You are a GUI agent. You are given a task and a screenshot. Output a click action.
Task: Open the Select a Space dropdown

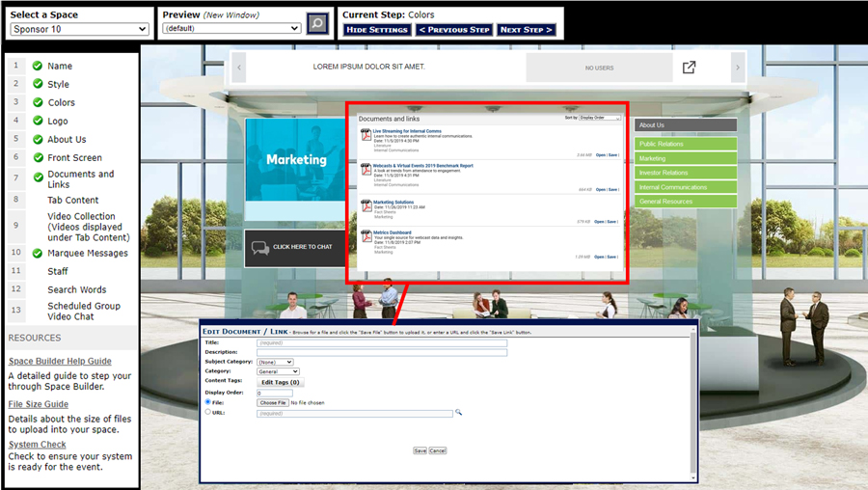(79, 30)
